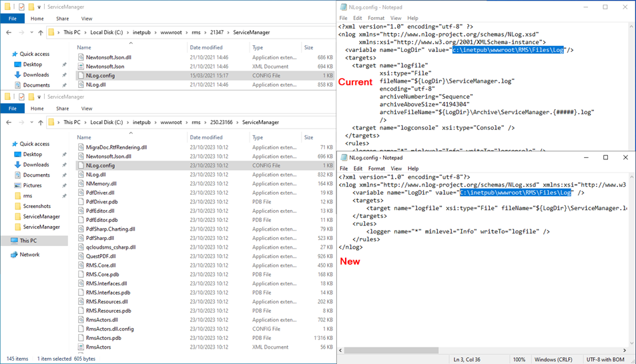Select RMS.Interfaces.pdb file
This screenshot has height=364, width=636.
pos(205,293)
